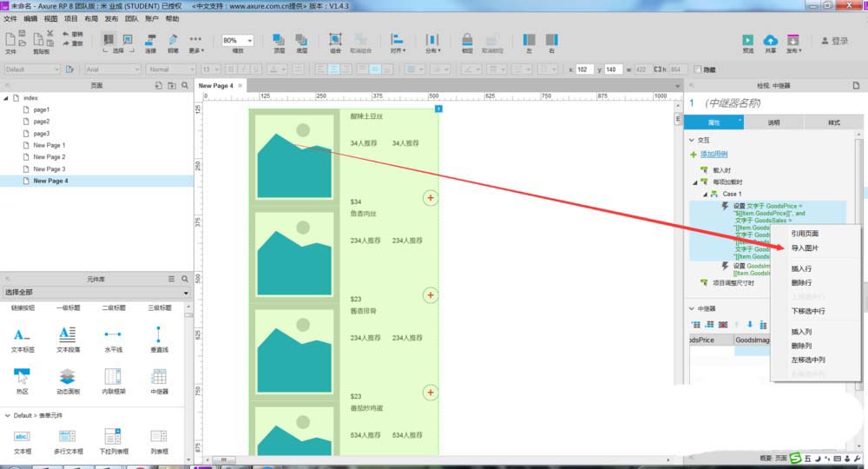Collapse the Case 1 tree node
868x469 pixels.
[705, 195]
